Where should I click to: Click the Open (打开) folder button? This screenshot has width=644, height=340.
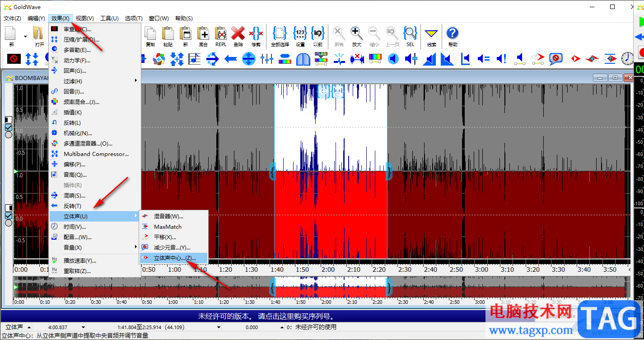pyautogui.click(x=40, y=35)
